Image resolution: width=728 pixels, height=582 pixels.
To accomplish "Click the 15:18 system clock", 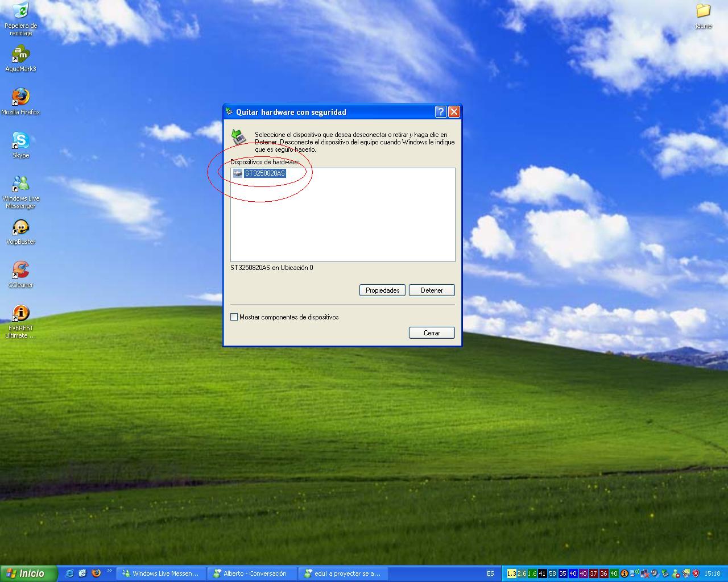I will click(712, 573).
